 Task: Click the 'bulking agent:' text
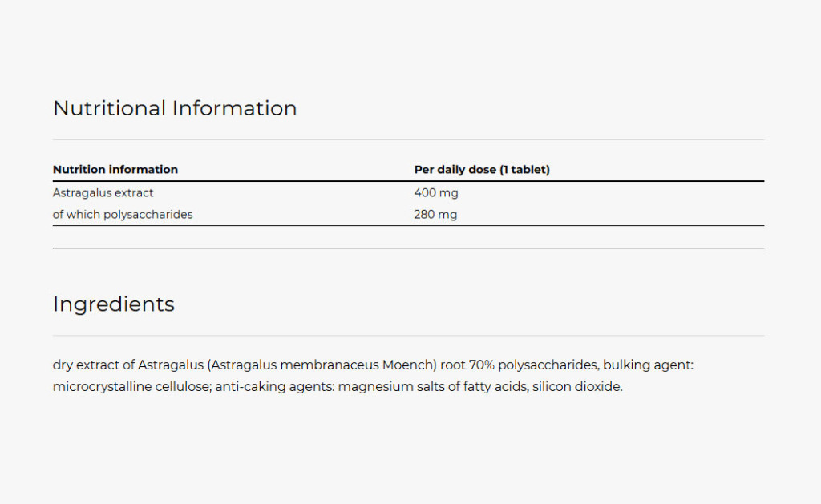tap(648, 365)
